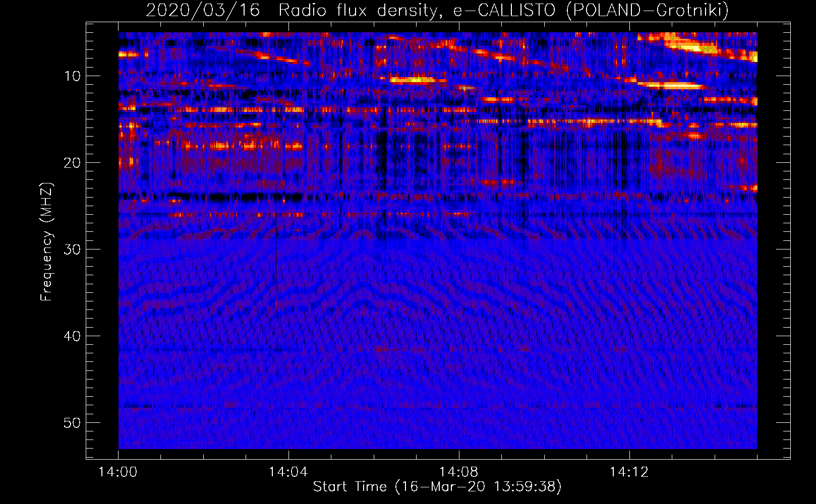Click the 14:04 time tick label
The width and height of the screenshot is (816, 504).
point(288,472)
